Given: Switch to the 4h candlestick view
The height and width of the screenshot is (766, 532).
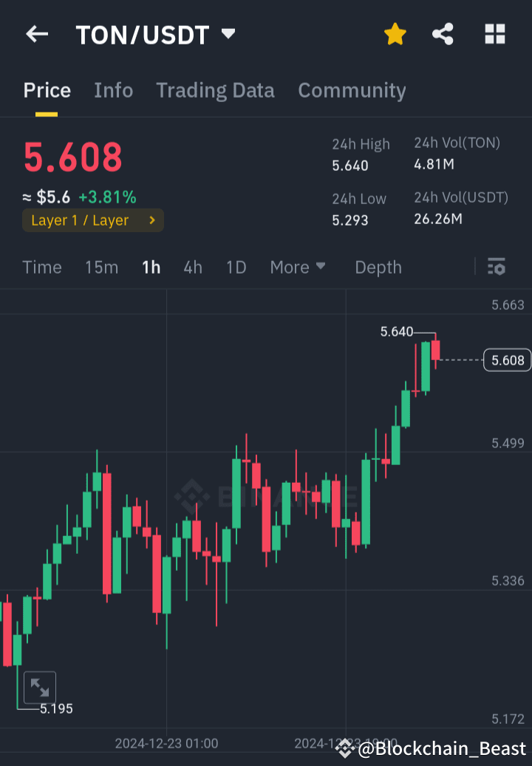Looking at the screenshot, I should pyautogui.click(x=192, y=267).
